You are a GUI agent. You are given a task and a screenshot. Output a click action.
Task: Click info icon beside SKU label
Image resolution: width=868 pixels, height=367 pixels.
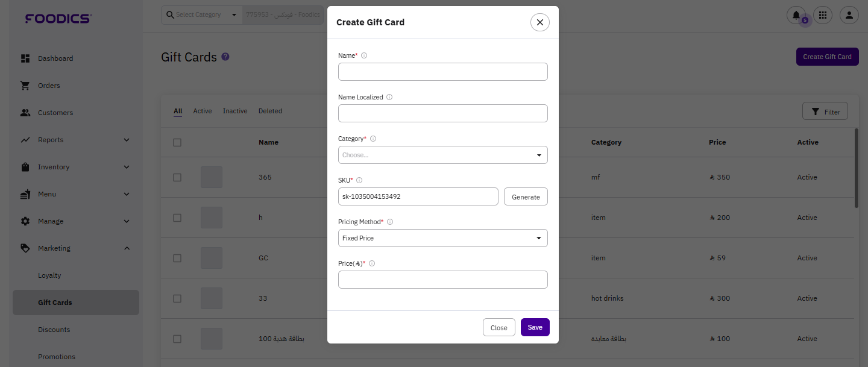pyautogui.click(x=359, y=180)
